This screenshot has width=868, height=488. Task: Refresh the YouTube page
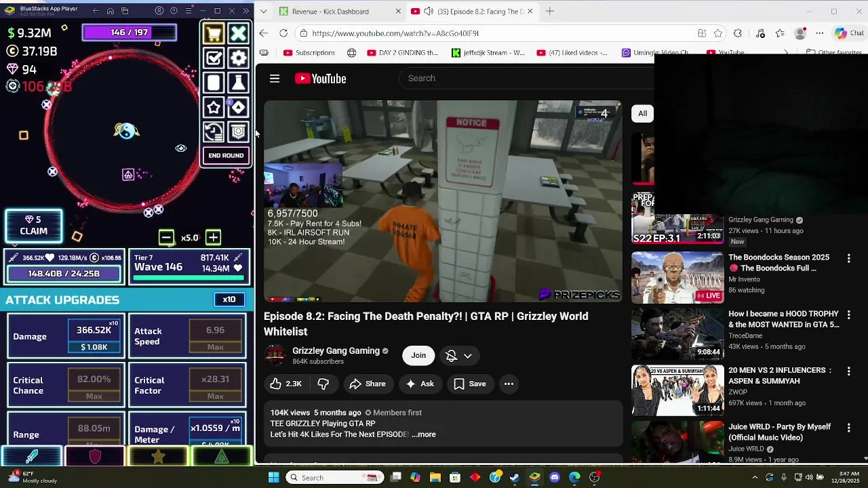click(x=283, y=33)
